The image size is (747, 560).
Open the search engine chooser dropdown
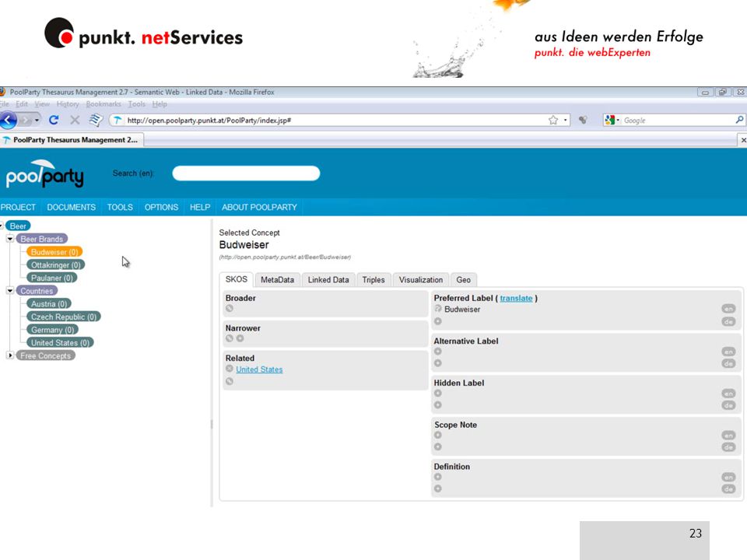click(618, 121)
